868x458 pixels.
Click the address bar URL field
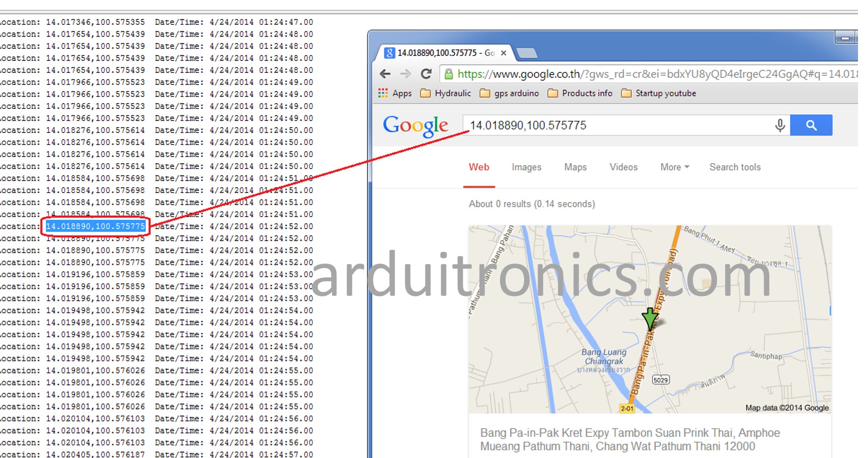click(648, 74)
